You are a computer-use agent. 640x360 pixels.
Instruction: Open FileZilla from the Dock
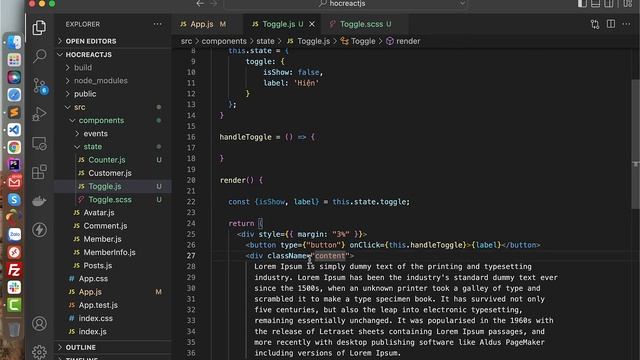pyautogui.click(x=14, y=270)
